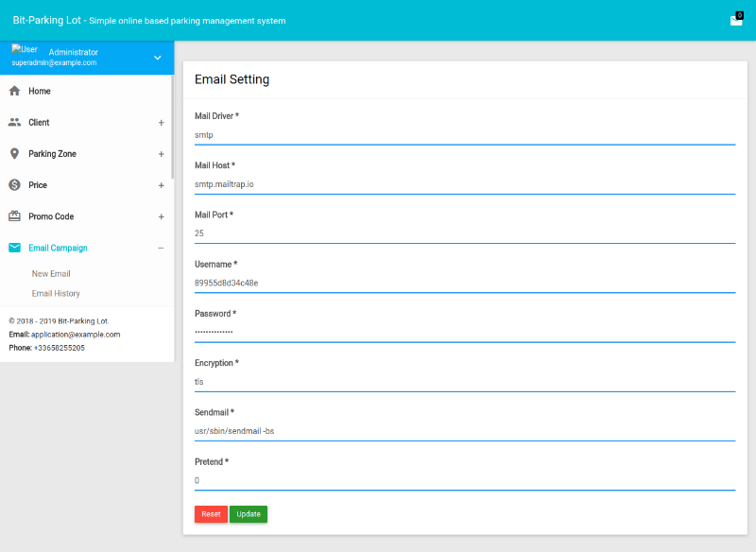The image size is (756, 552).
Task: Open notifications icon in top bar
Action: coord(736,20)
